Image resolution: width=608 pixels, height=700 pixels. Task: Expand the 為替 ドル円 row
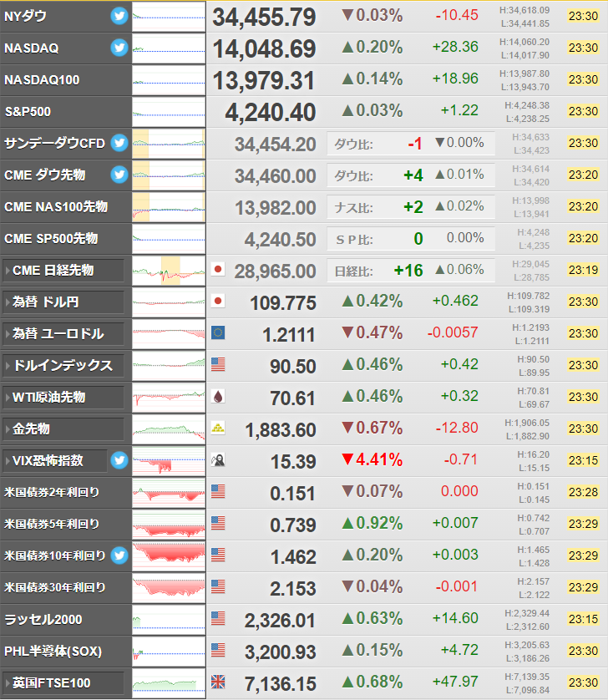[63, 302]
